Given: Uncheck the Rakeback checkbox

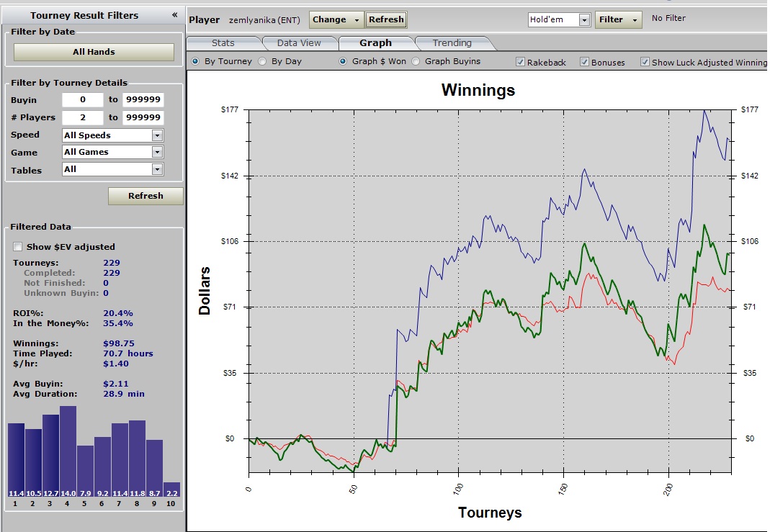Looking at the screenshot, I should [521, 63].
